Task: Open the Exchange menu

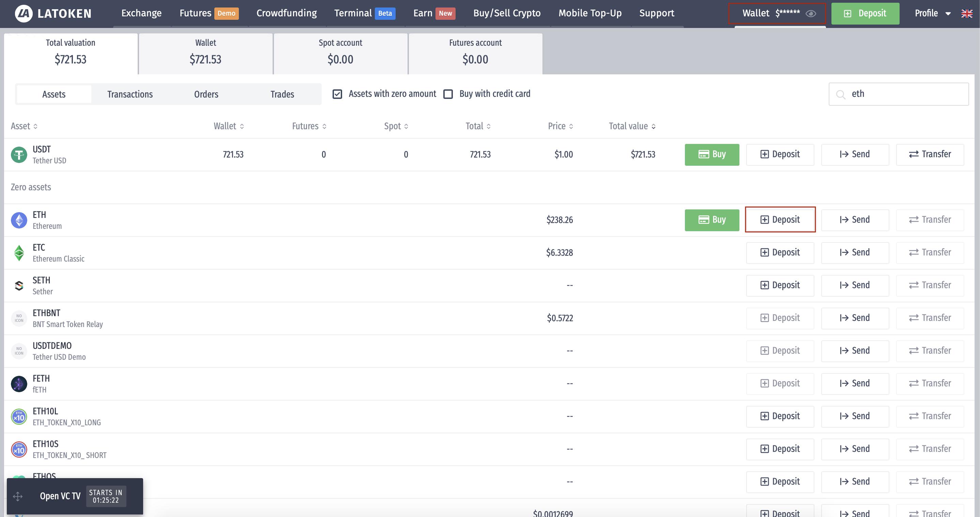Action: [x=141, y=13]
